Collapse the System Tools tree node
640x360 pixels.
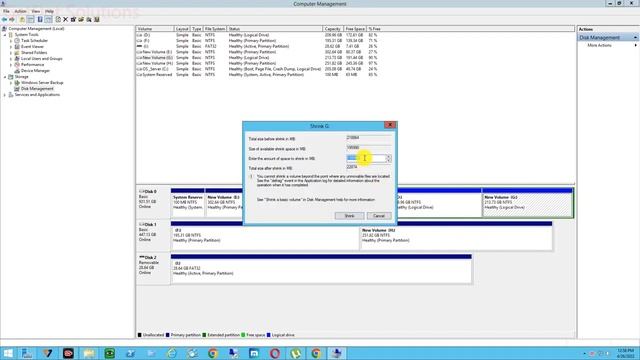point(5,35)
